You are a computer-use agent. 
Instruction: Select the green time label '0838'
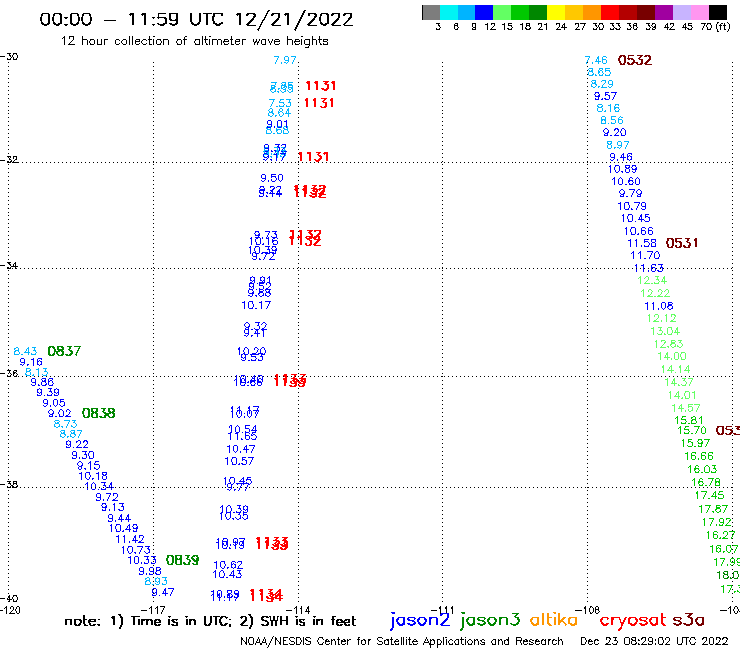(x=99, y=413)
